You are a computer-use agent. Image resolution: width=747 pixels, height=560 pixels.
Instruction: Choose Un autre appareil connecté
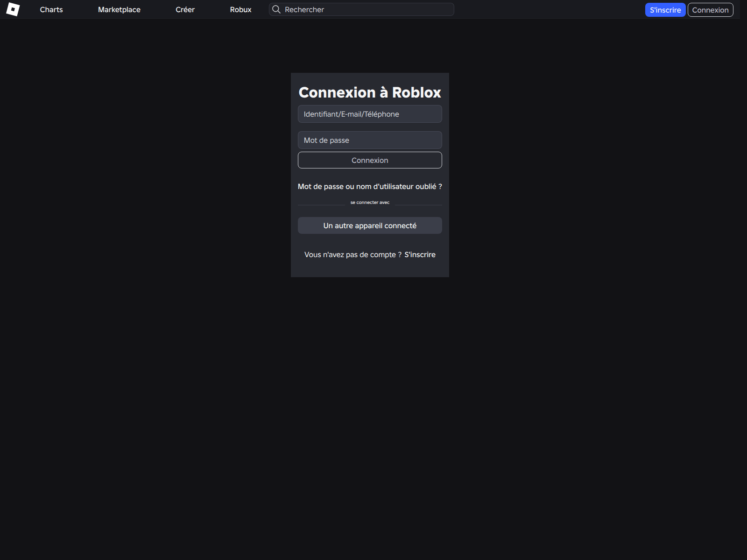370,225
